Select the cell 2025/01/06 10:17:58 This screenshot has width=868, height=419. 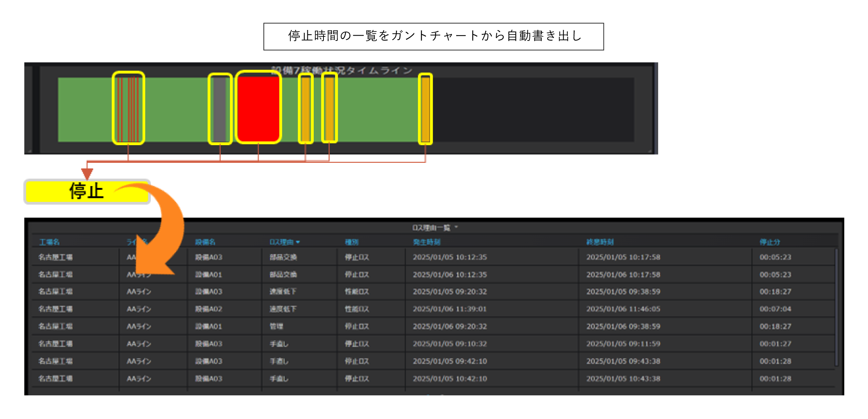(623, 275)
